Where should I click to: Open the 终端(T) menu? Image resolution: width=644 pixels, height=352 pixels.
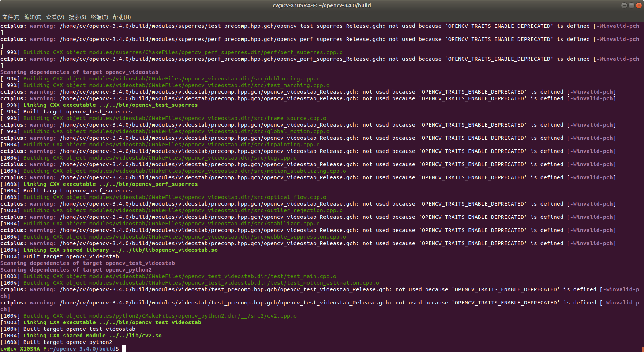coord(100,17)
